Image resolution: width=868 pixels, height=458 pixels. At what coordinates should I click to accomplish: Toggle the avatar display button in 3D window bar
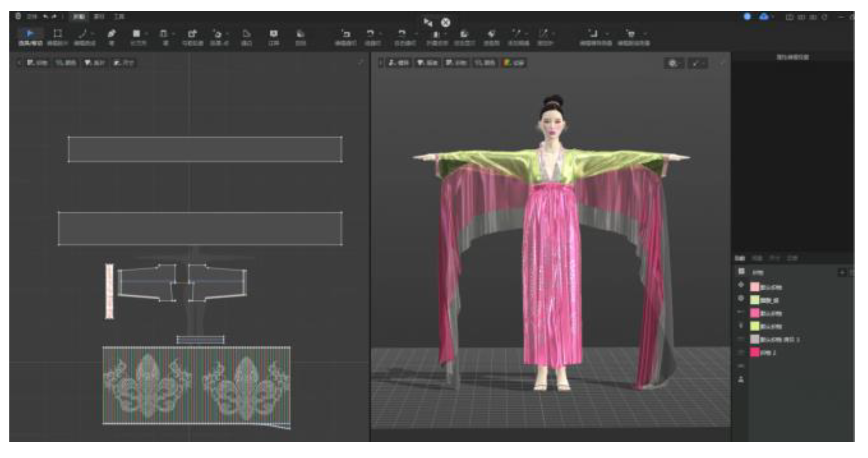pos(398,63)
